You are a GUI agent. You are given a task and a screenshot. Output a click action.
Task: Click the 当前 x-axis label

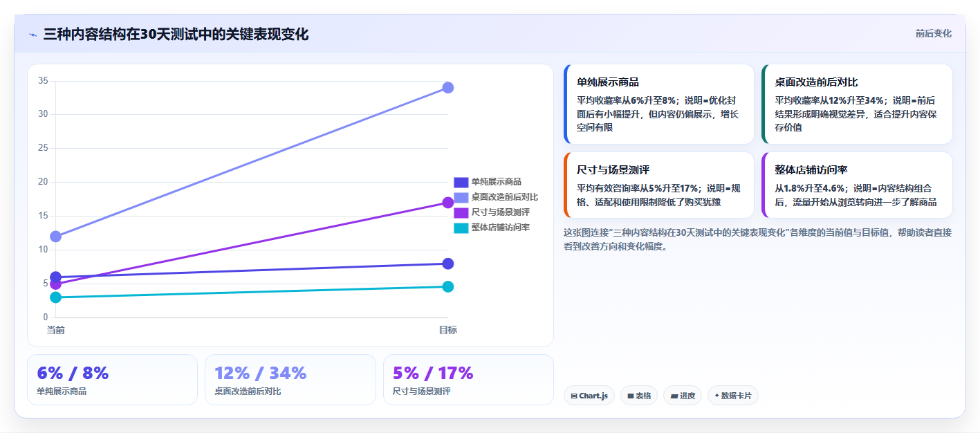click(56, 330)
